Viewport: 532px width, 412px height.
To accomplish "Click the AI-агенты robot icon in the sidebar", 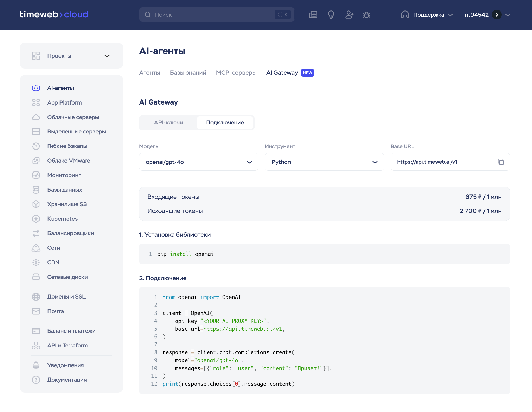I will (x=36, y=88).
